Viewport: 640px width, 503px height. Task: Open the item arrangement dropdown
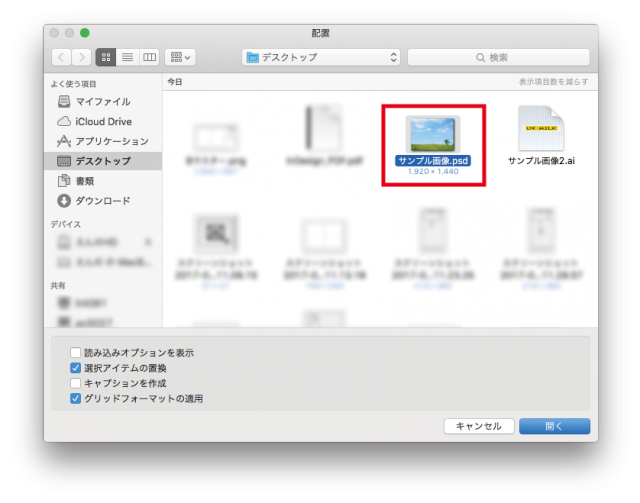click(x=181, y=57)
